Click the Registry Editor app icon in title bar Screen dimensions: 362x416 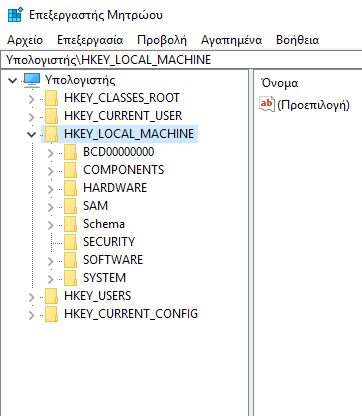(x=15, y=14)
